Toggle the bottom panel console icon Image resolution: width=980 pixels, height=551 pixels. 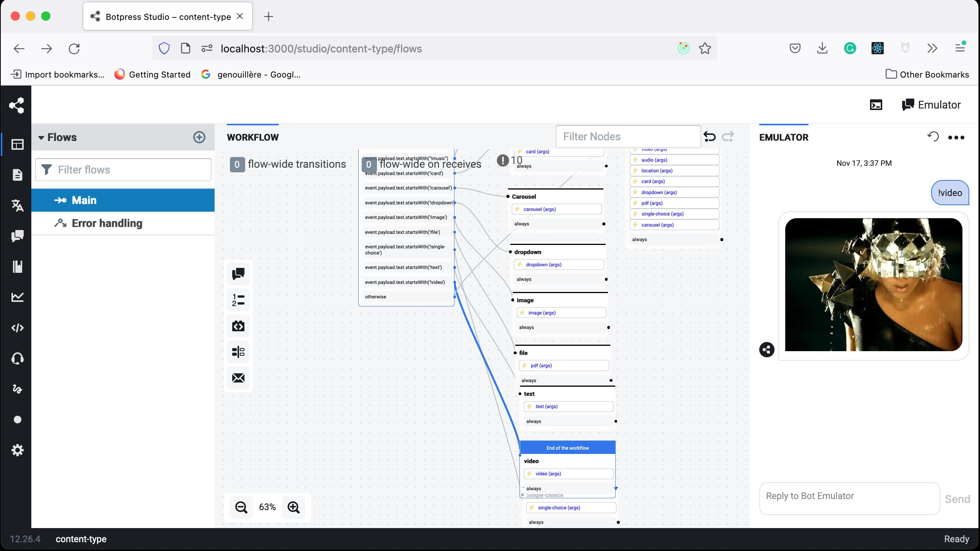[x=876, y=105]
